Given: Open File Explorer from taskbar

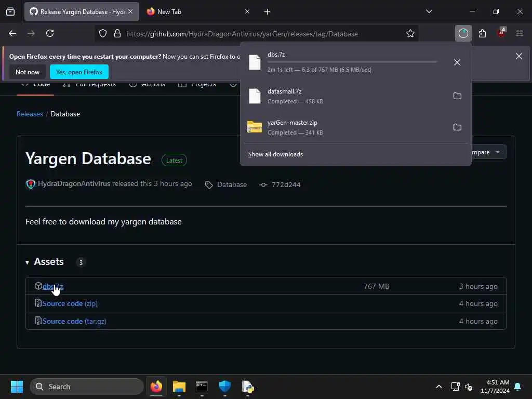Looking at the screenshot, I should pyautogui.click(x=179, y=387).
